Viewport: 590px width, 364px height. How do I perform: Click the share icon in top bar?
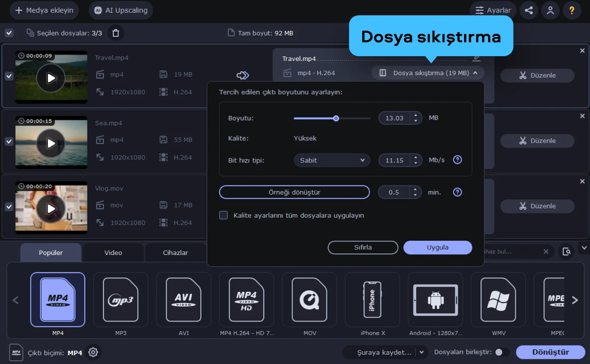pyautogui.click(x=529, y=10)
